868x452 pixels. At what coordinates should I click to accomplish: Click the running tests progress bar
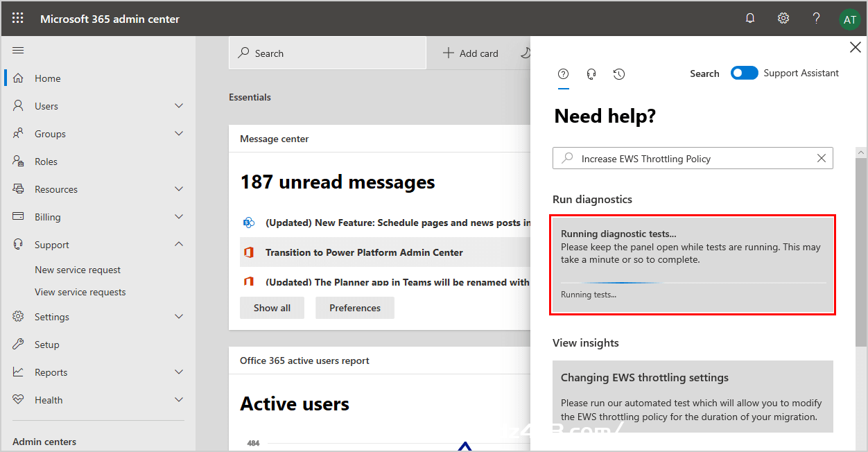tap(693, 283)
